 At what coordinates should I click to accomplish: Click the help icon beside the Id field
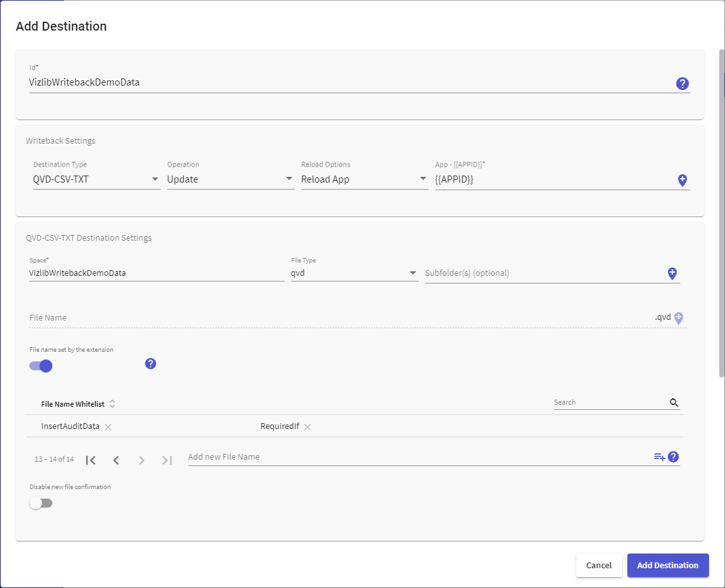click(x=682, y=84)
